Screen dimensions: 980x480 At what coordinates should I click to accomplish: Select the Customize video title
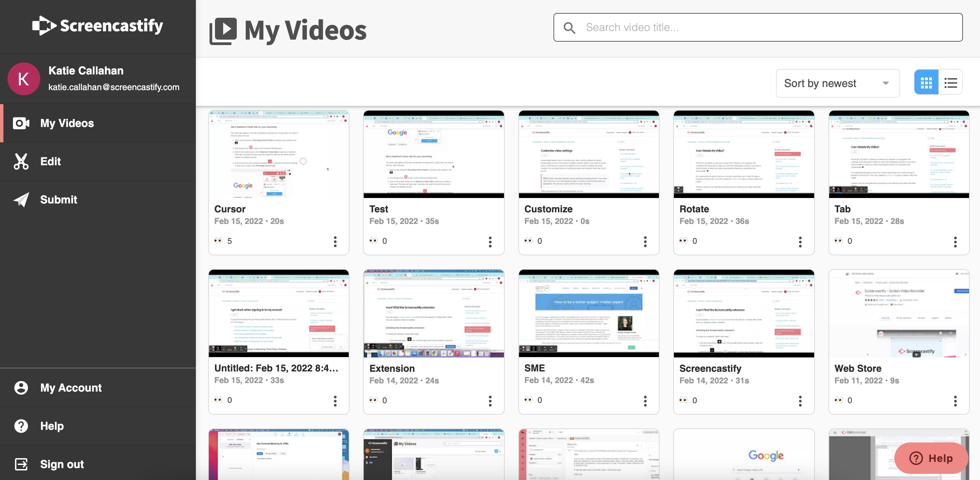tap(548, 209)
